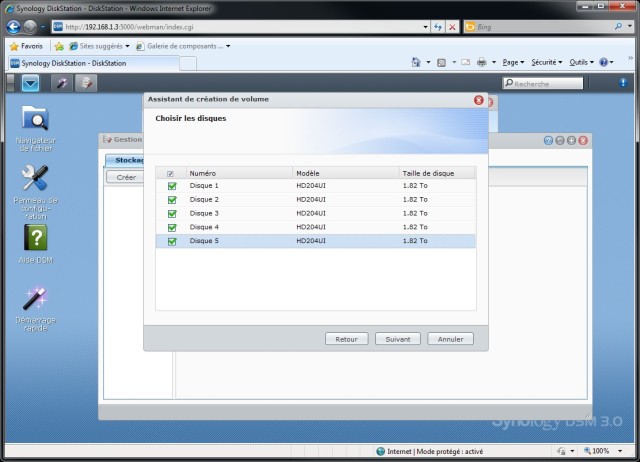Click the Créer button in Gestion window

click(125, 177)
